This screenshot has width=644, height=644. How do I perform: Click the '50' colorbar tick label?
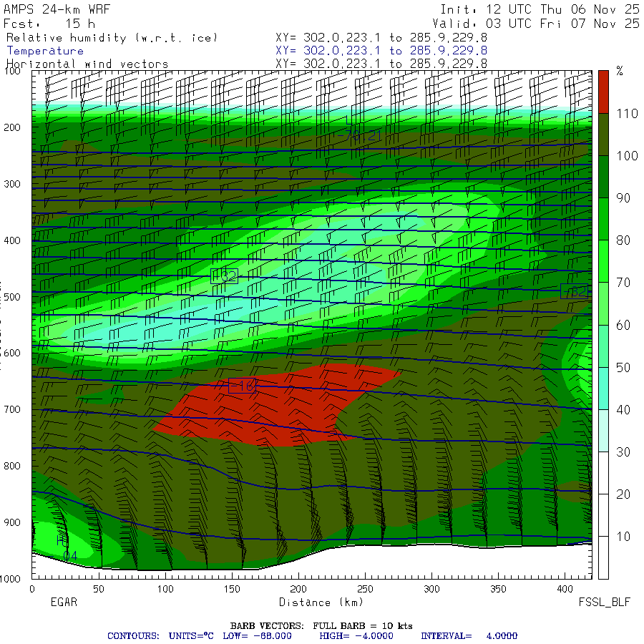pyautogui.click(x=623, y=367)
